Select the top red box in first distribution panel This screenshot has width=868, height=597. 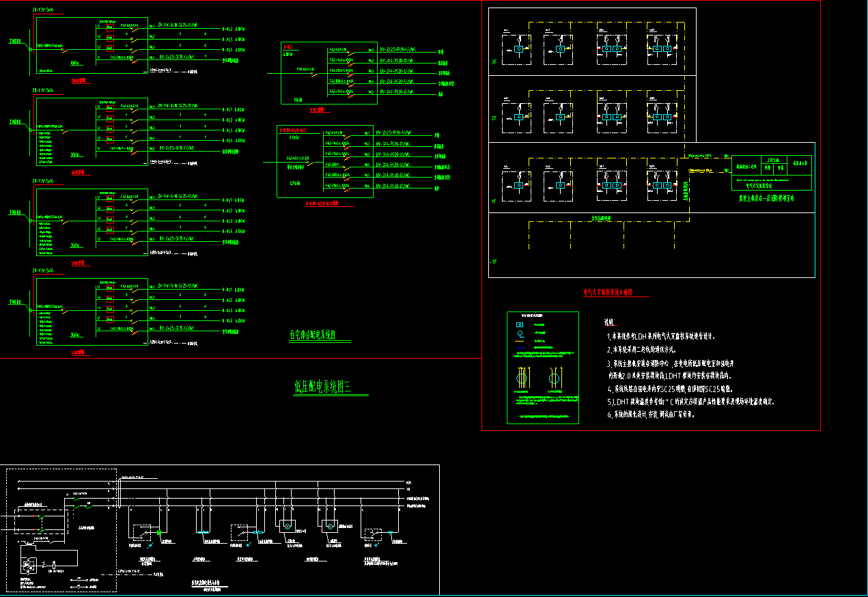coord(109,28)
